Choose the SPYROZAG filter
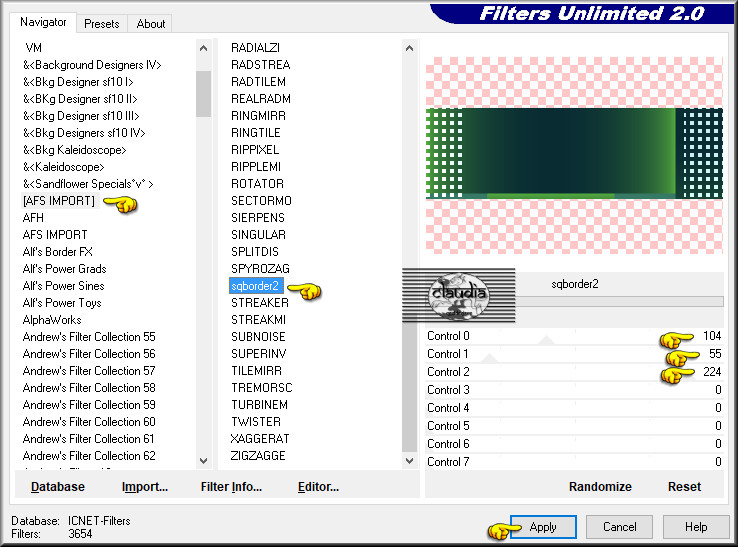This screenshot has height=547, width=738. (x=260, y=269)
